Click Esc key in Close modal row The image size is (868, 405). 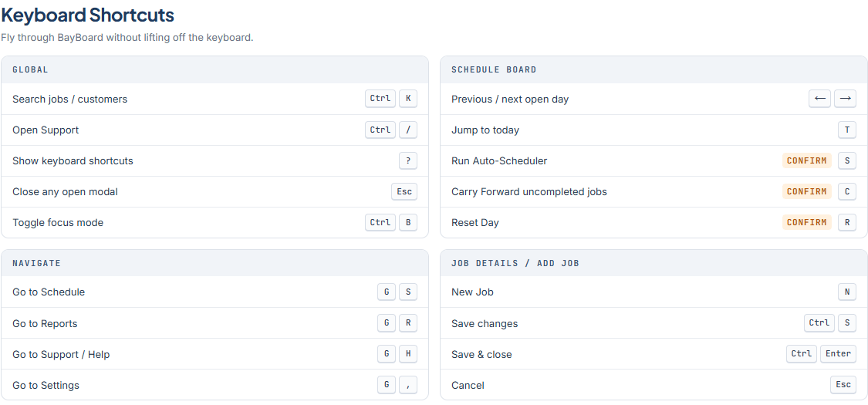tap(404, 192)
